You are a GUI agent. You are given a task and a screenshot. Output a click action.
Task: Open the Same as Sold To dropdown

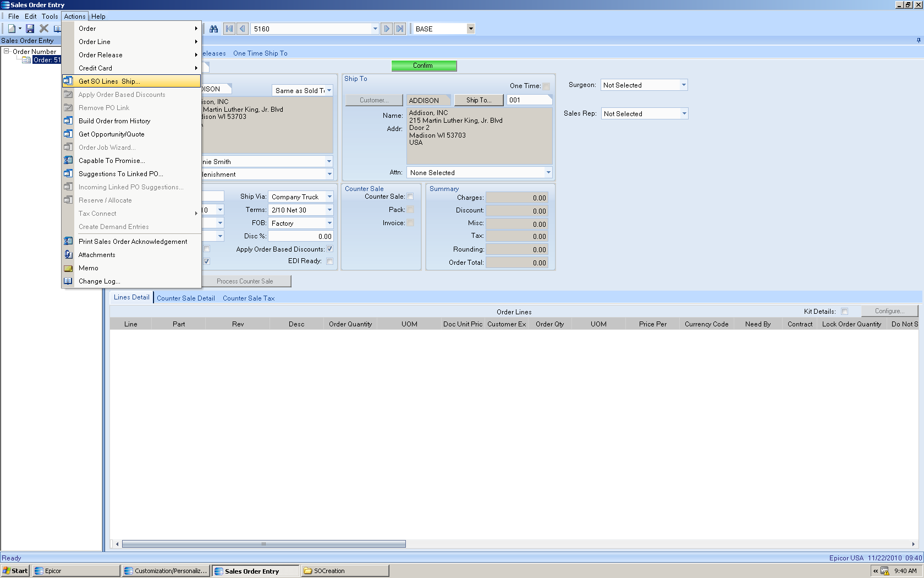pyautogui.click(x=329, y=90)
